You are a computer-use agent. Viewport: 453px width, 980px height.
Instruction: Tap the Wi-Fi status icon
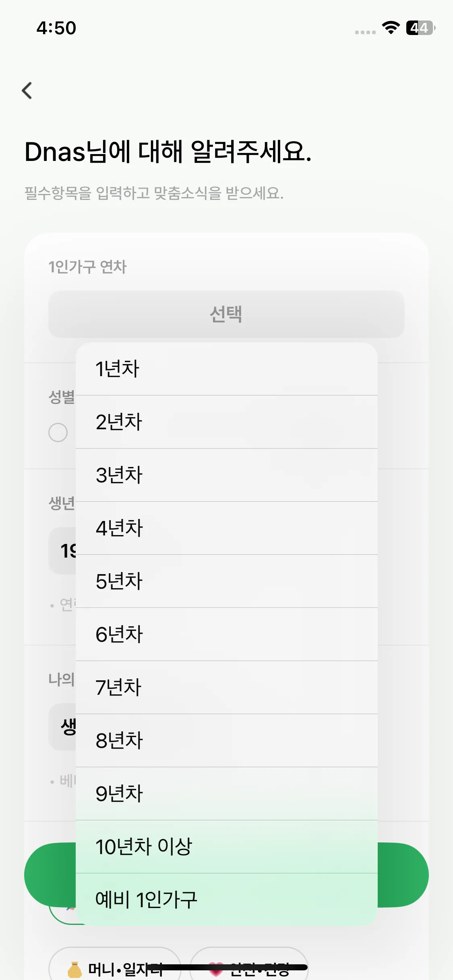coord(390,28)
